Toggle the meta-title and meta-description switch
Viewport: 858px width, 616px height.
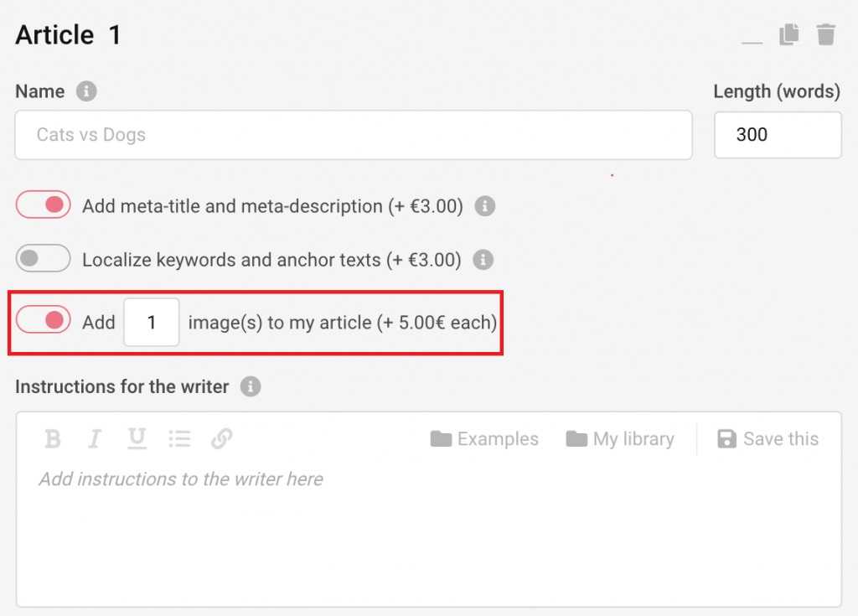(44, 204)
